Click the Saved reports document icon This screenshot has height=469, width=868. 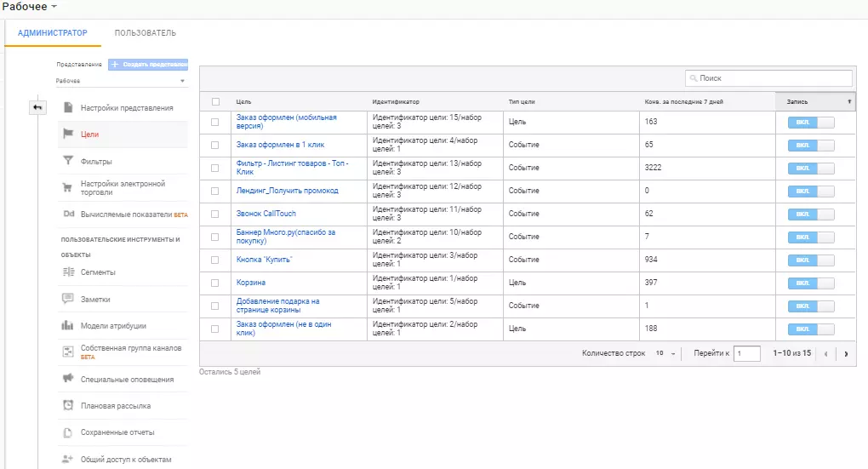pyautogui.click(x=67, y=432)
